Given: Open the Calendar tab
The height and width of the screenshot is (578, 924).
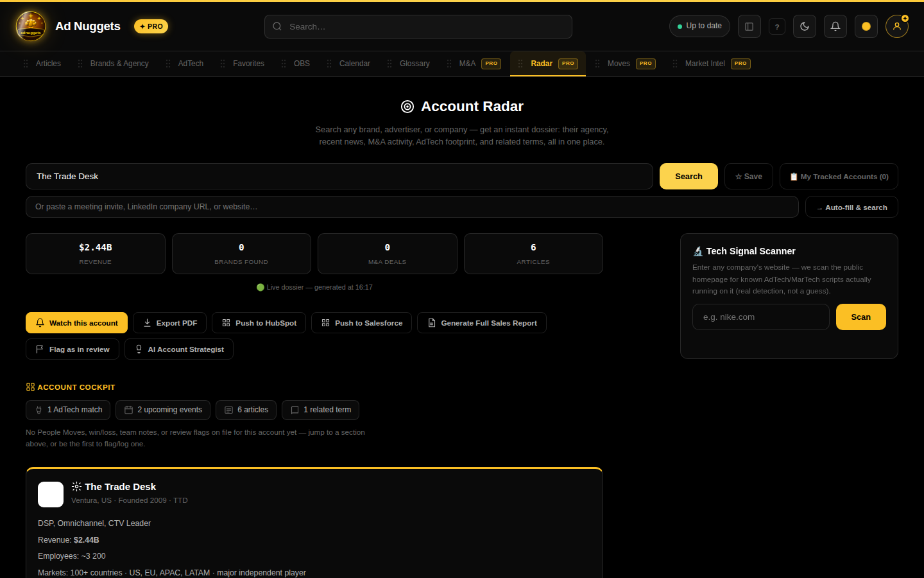Looking at the screenshot, I should tap(355, 64).
